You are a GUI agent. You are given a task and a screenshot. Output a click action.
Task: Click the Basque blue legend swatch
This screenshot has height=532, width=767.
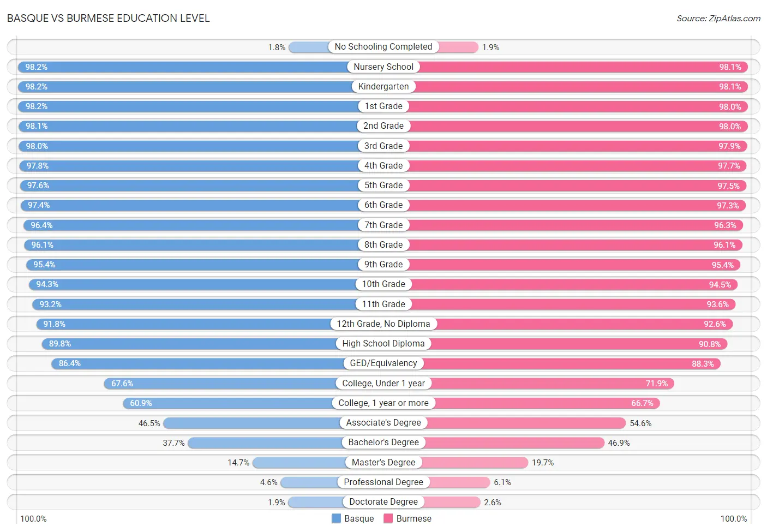tap(336, 518)
